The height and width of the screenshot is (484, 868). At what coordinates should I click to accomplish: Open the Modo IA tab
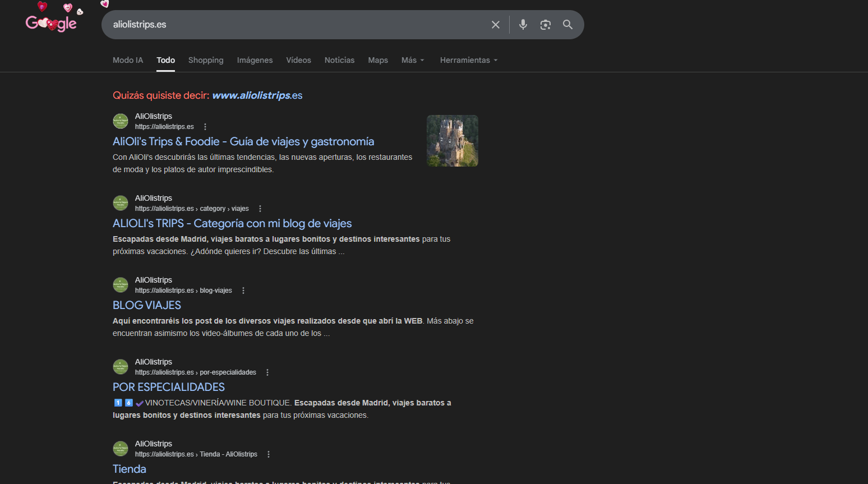click(128, 60)
